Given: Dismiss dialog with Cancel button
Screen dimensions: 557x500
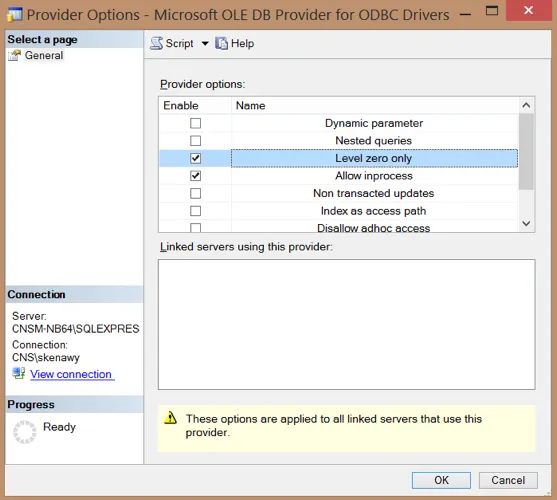Looking at the screenshot, I should click(508, 480).
